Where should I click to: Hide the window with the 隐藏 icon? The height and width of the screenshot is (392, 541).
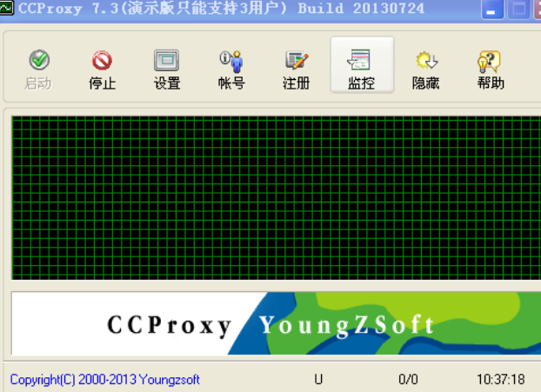pos(426,69)
